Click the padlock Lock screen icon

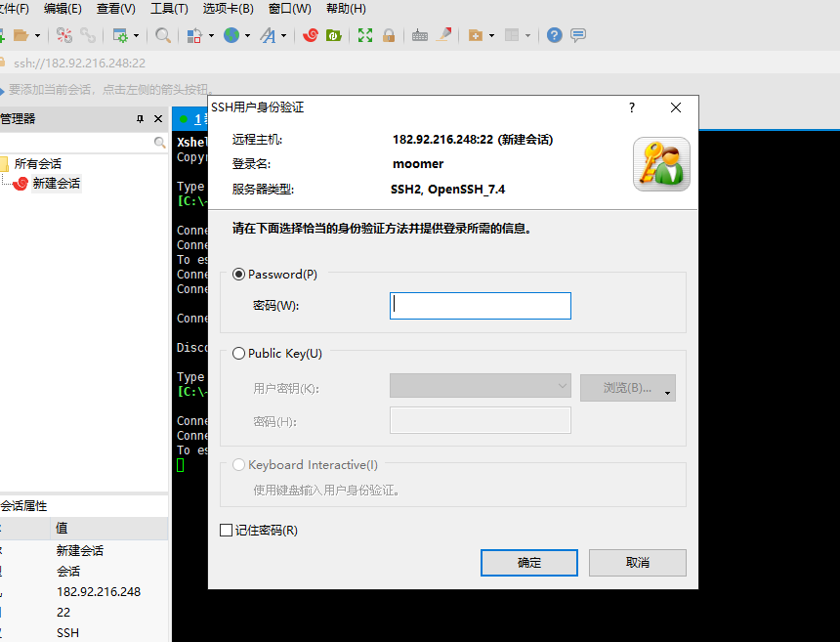389,35
